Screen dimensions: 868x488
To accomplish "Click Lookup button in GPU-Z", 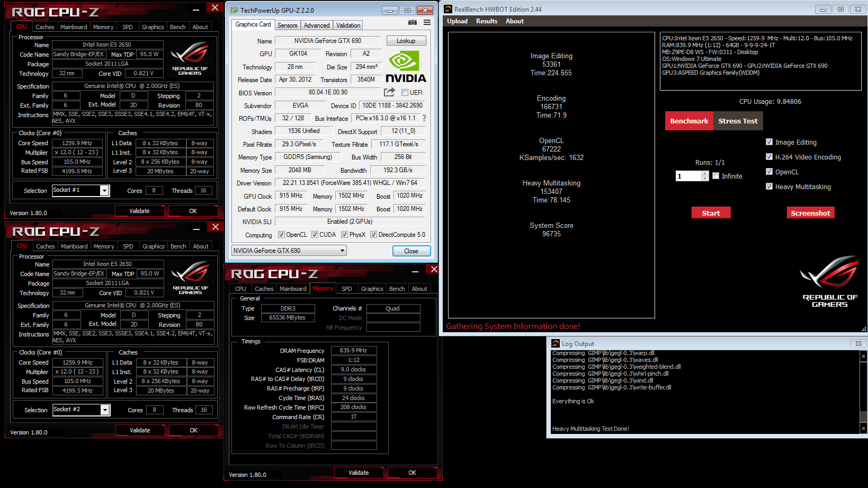I will click(406, 41).
